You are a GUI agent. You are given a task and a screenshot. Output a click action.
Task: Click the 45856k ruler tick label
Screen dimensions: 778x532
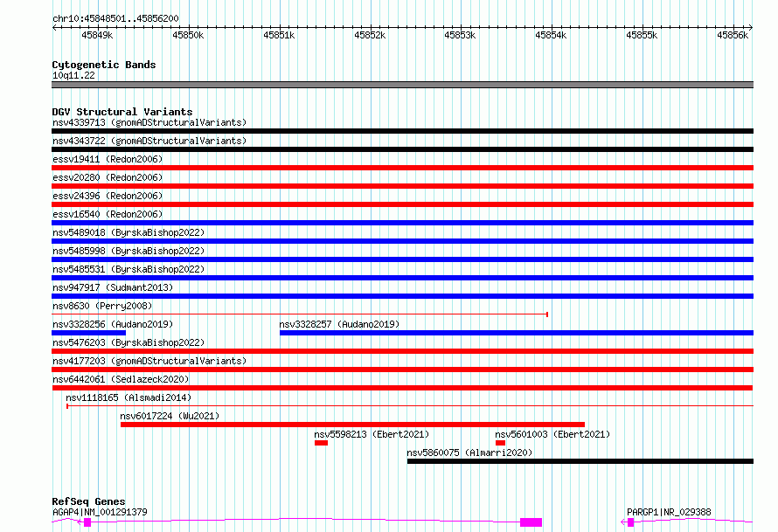tap(733, 35)
